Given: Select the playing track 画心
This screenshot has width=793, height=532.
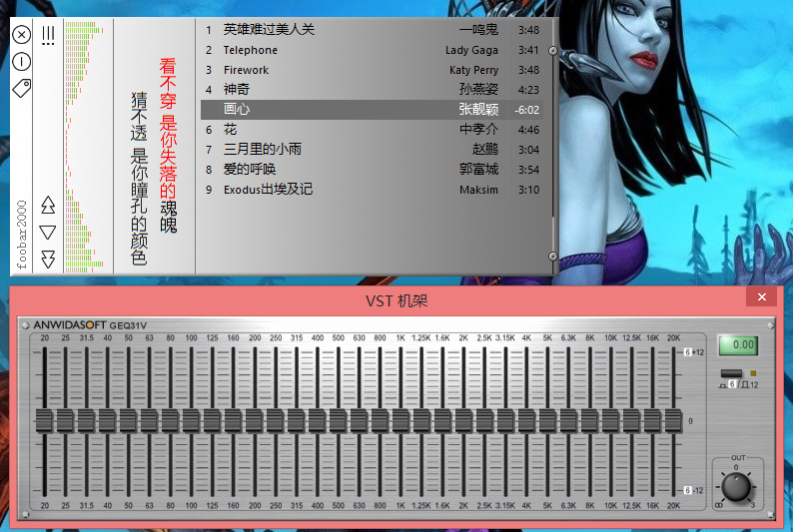Looking at the screenshot, I should 372,110.
